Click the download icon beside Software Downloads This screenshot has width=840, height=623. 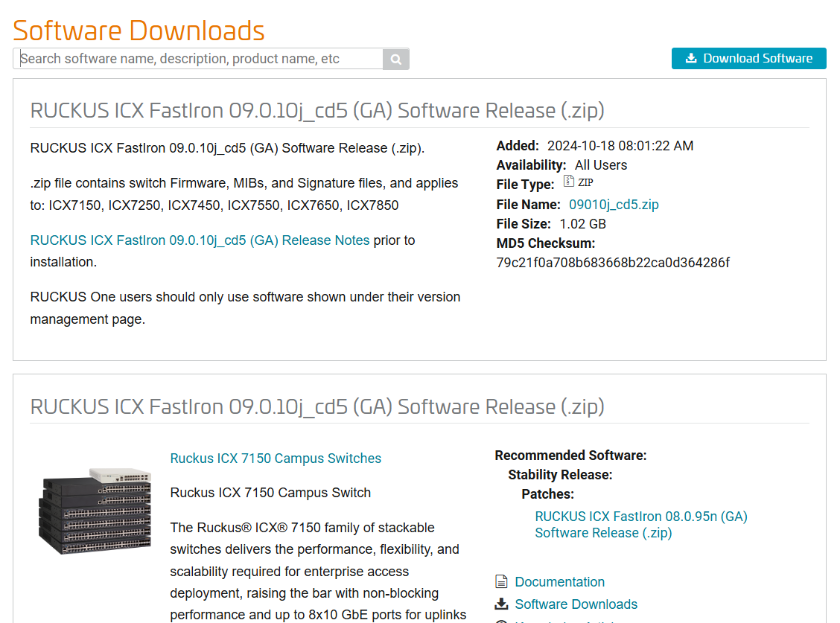(501, 604)
